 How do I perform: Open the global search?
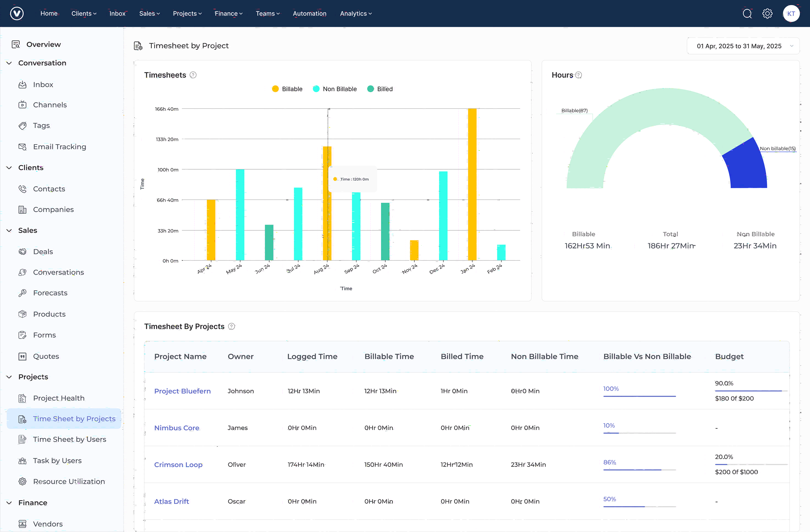pos(747,13)
